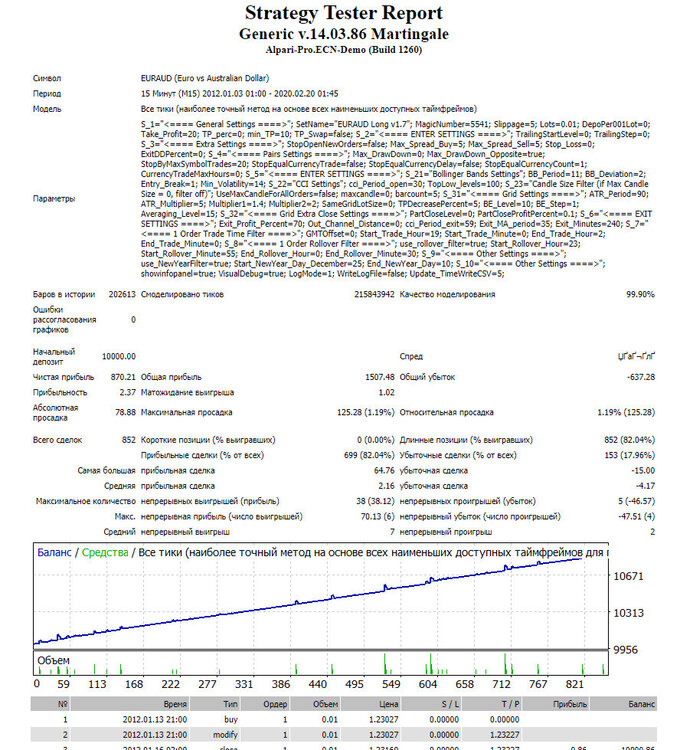Image resolution: width=680 pixels, height=750 pixels.
Task: Select largest profit trade '64.76'
Action: [x=384, y=471]
